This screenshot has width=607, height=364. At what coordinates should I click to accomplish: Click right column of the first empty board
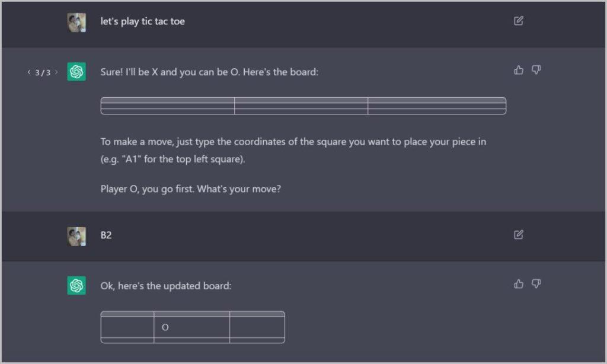(437, 106)
